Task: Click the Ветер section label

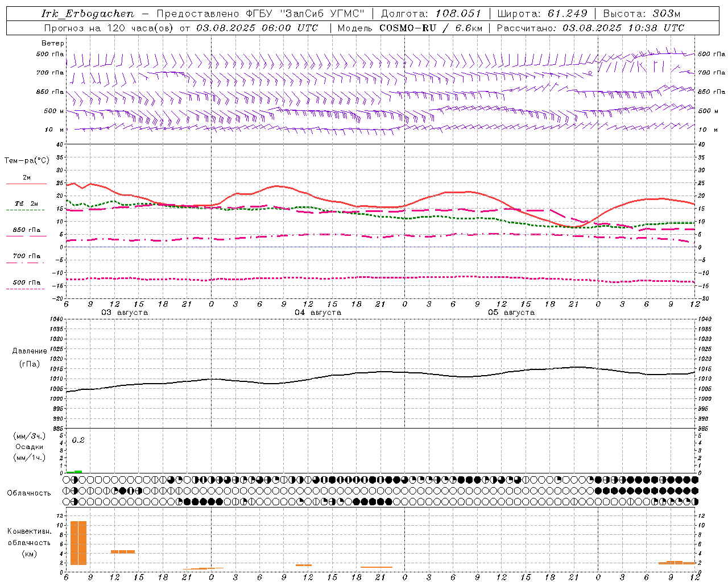Action: (53, 43)
